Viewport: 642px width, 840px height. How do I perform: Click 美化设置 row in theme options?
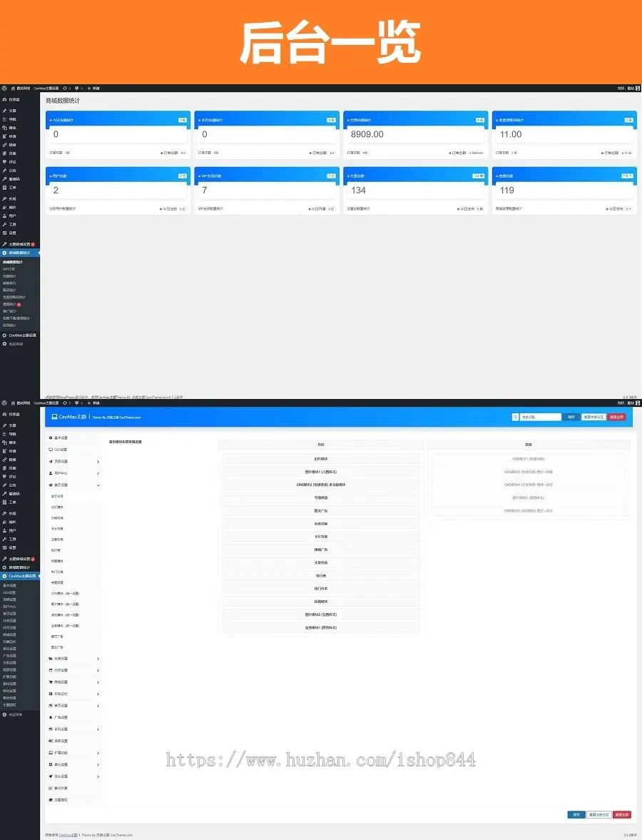coord(74,764)
